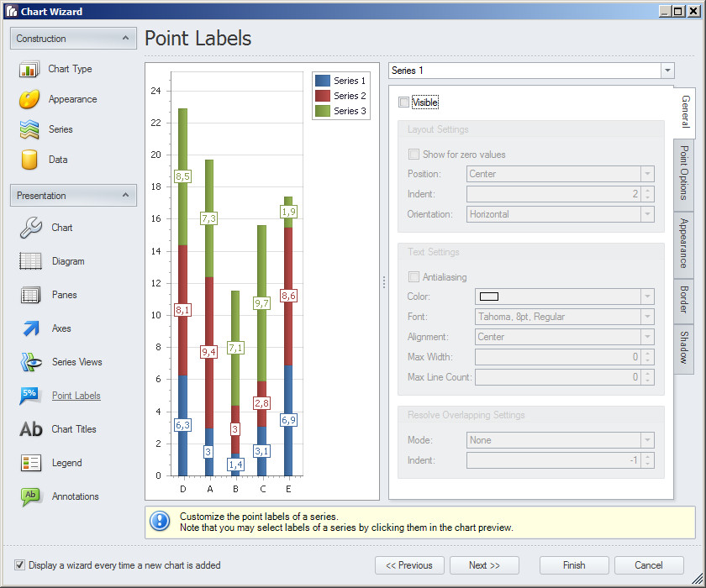The image size is (706, 588).
Task: Click the Next button
Action: (x=483, y=564)
